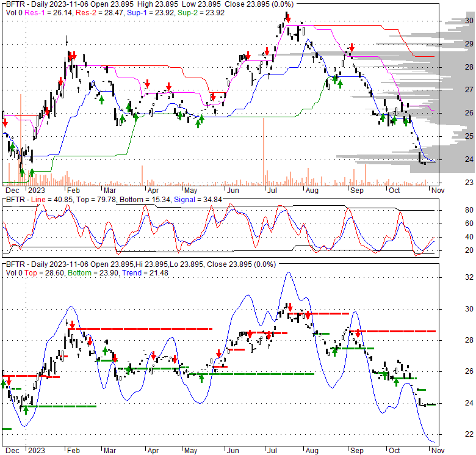Viewport: 476px width, 455px height.
Task: Click the red down arrow in late May on the bottom chart
Action: (218, 354)
